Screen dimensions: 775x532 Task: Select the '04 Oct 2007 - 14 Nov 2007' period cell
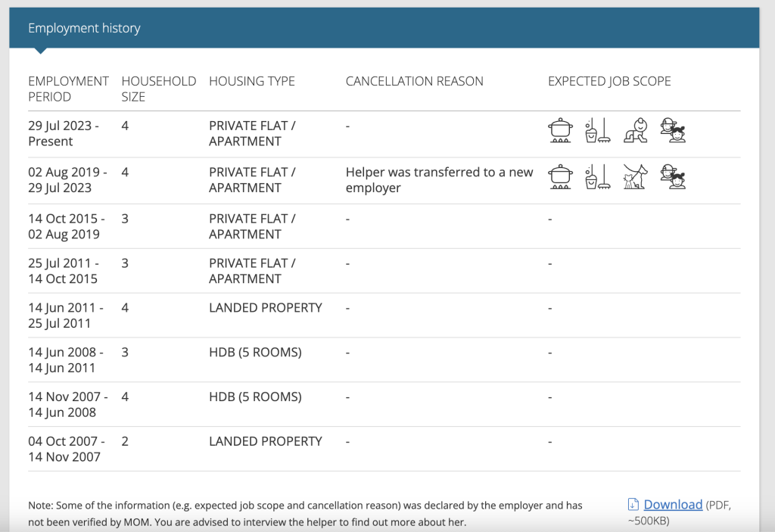pos(67,449)
